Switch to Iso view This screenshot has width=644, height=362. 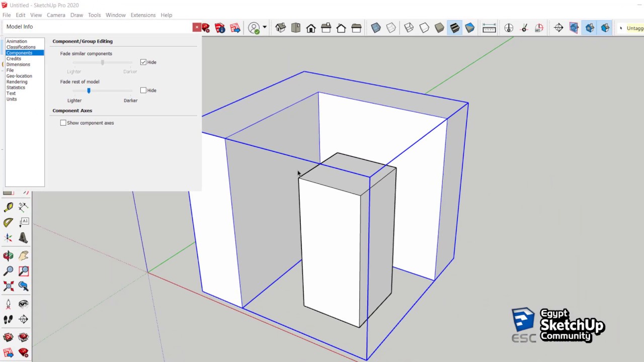click(x=281, y=28)
